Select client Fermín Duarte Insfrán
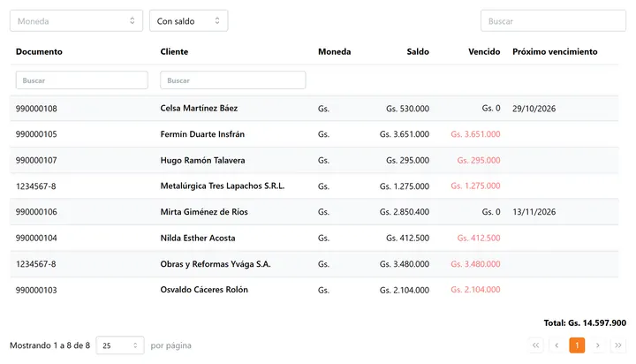Image resolution: width=636 pixels, height=364 pixels. [202, 134]
